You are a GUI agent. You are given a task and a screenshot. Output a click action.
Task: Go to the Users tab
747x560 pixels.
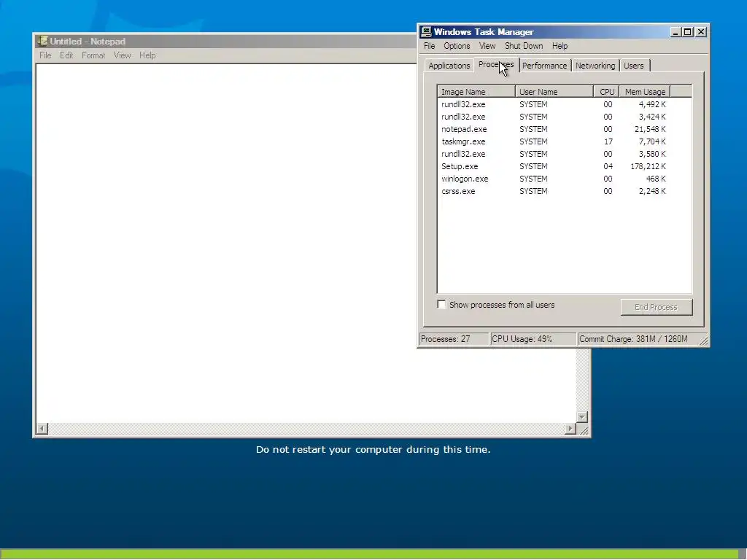click(634, 66)
